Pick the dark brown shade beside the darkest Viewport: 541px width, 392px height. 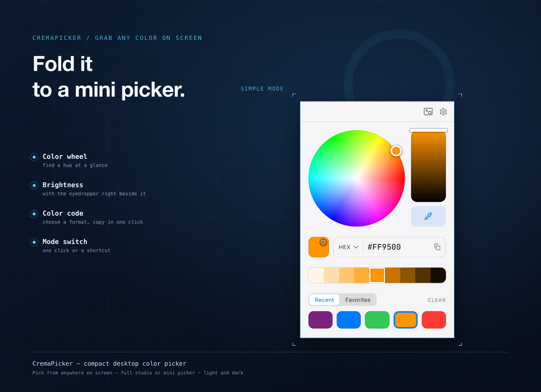(423, 275)
